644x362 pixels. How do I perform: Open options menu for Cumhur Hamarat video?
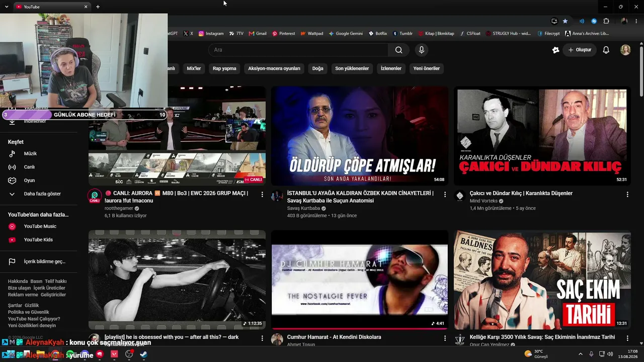445,338
